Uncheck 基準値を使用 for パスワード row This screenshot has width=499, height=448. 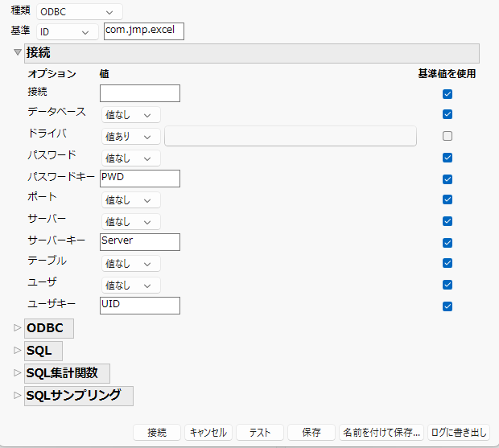click(x=447, y=158)
